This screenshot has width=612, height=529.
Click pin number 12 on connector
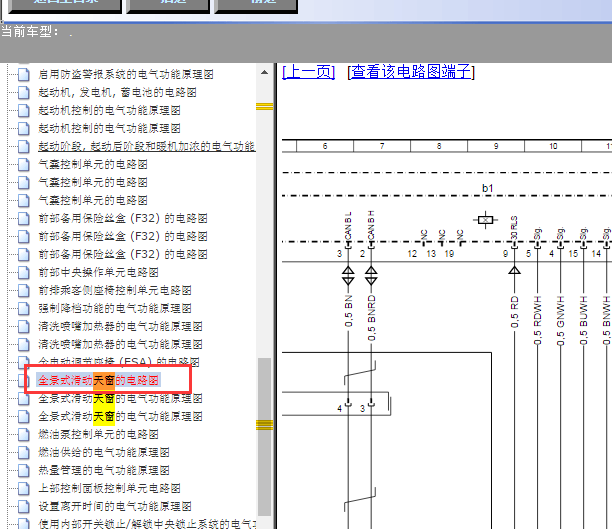(x=412, y=254)
